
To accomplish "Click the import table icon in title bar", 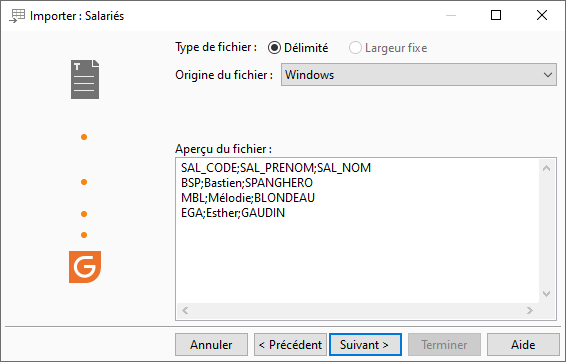I will [x=17, y=16].
